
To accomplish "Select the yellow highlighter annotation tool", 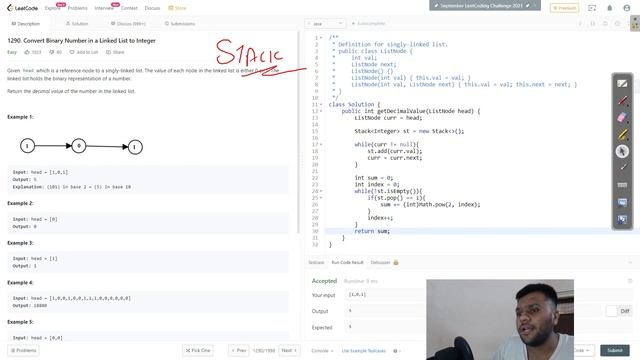I will (x=622, y=134).
